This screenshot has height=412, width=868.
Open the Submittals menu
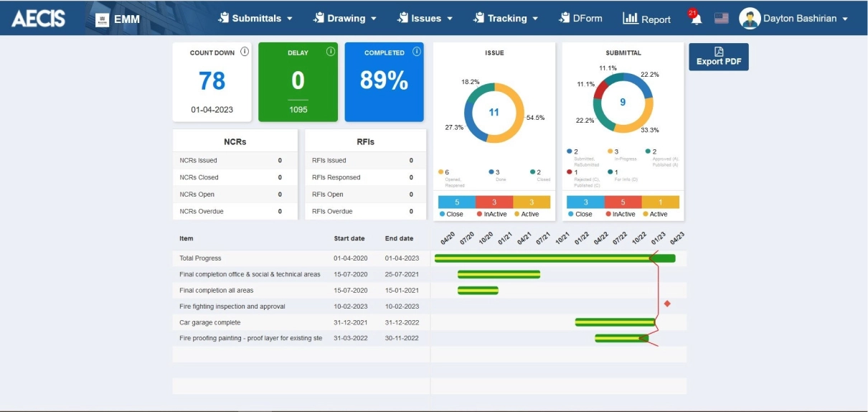point(255,19)
